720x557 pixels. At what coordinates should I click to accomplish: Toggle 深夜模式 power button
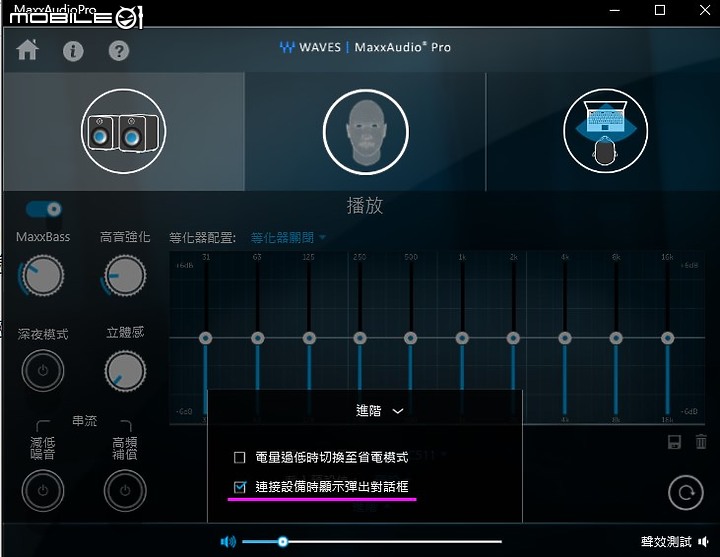pyautogui.click(x=43, y=371)
